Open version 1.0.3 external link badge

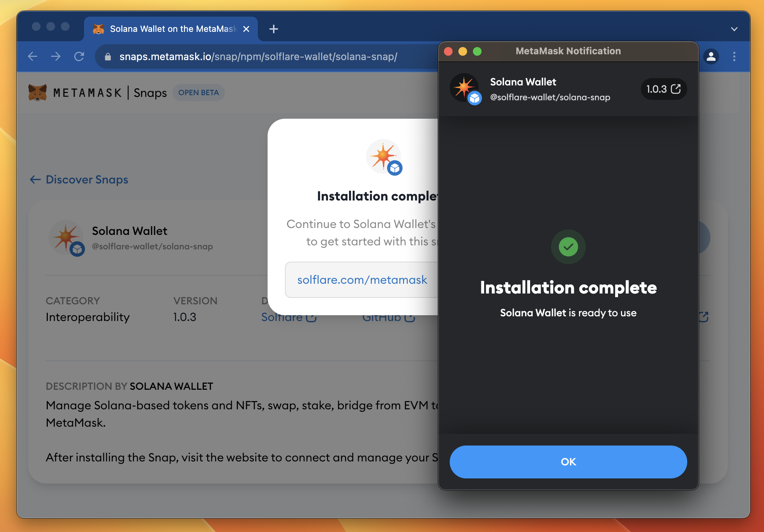coord(663,89)
